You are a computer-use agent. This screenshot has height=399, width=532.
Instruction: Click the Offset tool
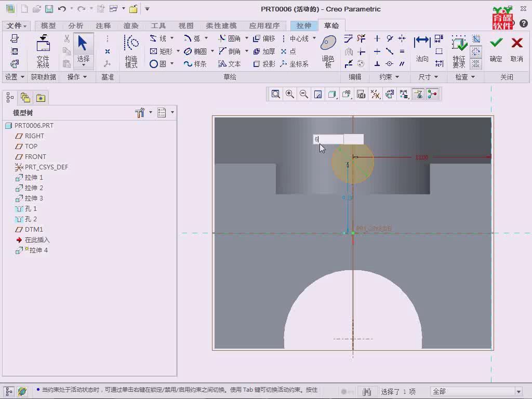(264, 38)
